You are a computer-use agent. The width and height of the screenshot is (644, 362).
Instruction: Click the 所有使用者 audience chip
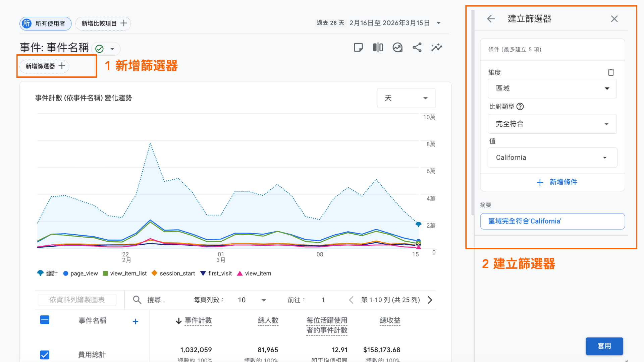click(45, 23)
